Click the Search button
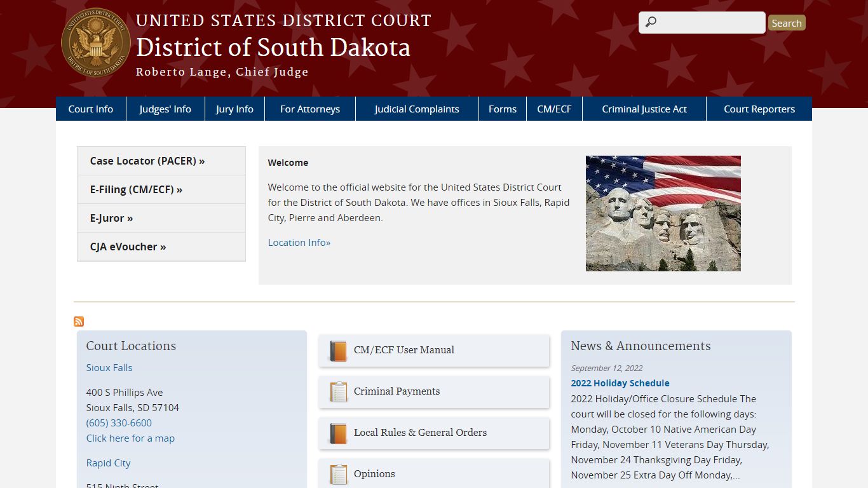Viewport: 868px width, 488px height. point(787,23)
